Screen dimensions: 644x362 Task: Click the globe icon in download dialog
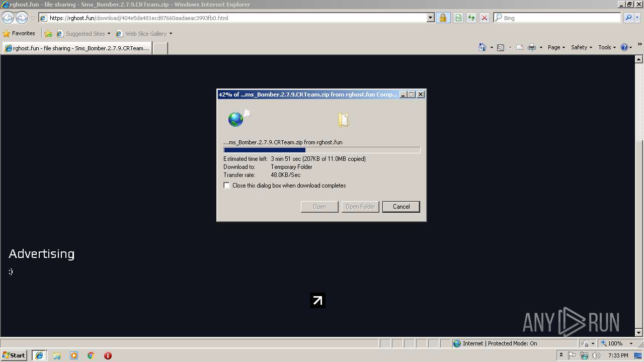235,119
